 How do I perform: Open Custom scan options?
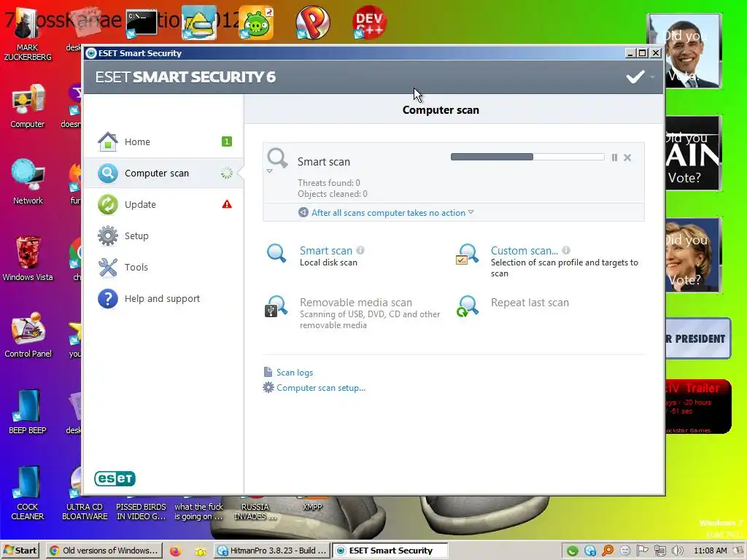point(524,251)
